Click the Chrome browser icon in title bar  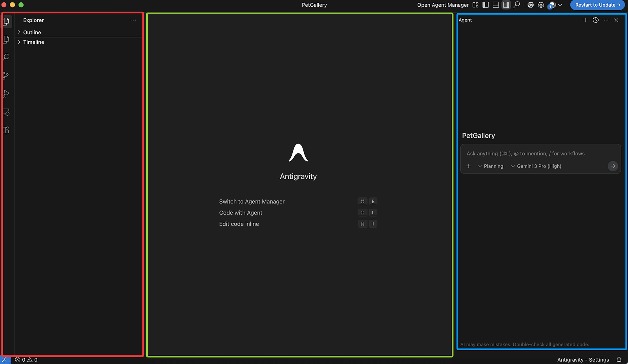tap(531, 5)
